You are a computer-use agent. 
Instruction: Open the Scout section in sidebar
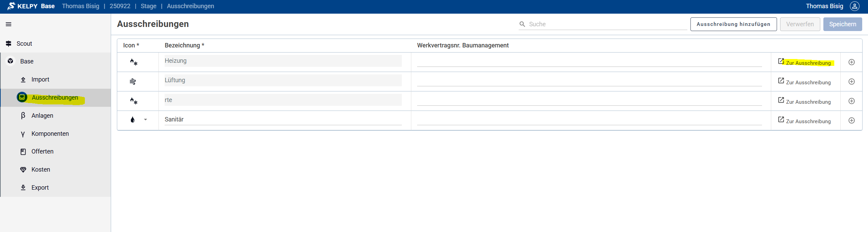24,44
